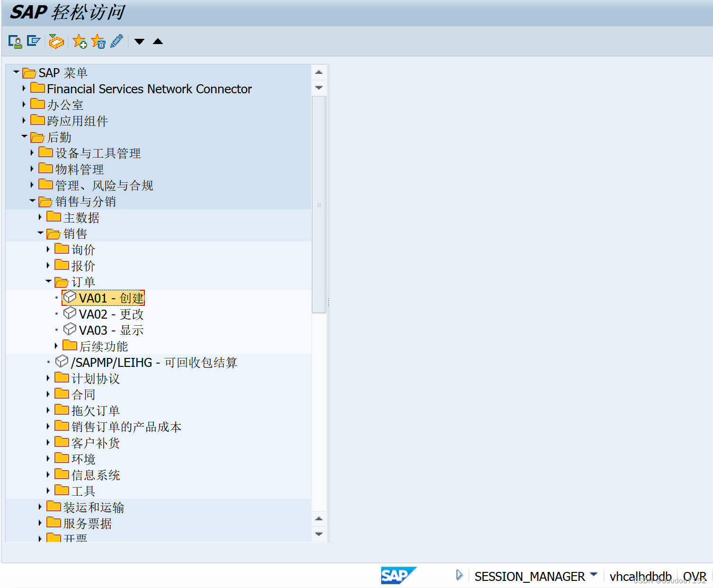
Task: Collapse the 销售与分销 folder
Action: (x=32, y=201)
